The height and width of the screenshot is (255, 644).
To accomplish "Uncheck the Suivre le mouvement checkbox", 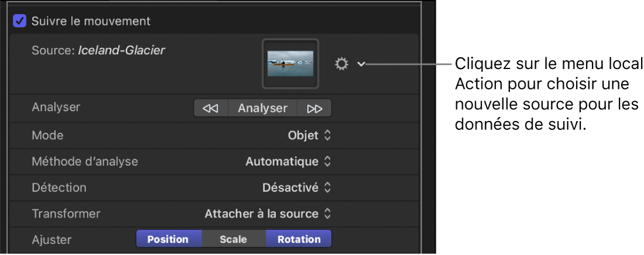I will pos(20,21).
